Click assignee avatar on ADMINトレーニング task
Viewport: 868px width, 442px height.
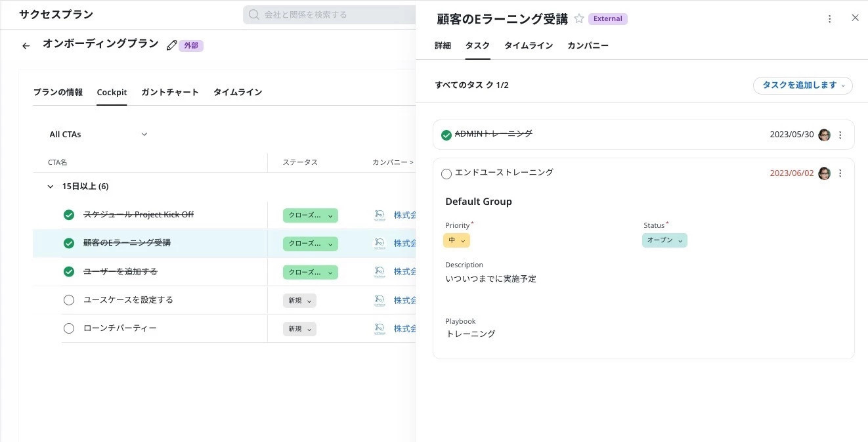point(824,135)
